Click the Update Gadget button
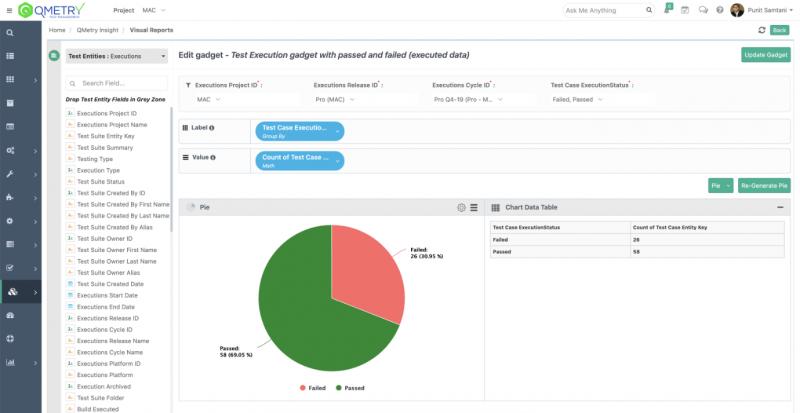Screen dimensions: 800x413 click(x=765, y=55)
